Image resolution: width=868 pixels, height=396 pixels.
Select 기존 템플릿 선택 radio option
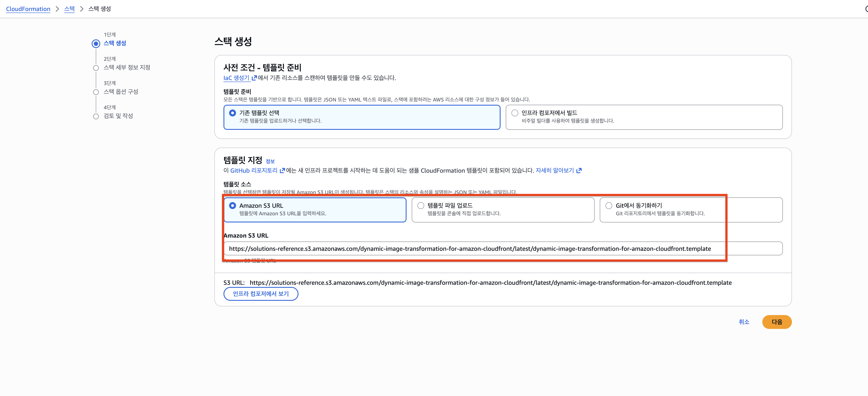click(233, 113)
